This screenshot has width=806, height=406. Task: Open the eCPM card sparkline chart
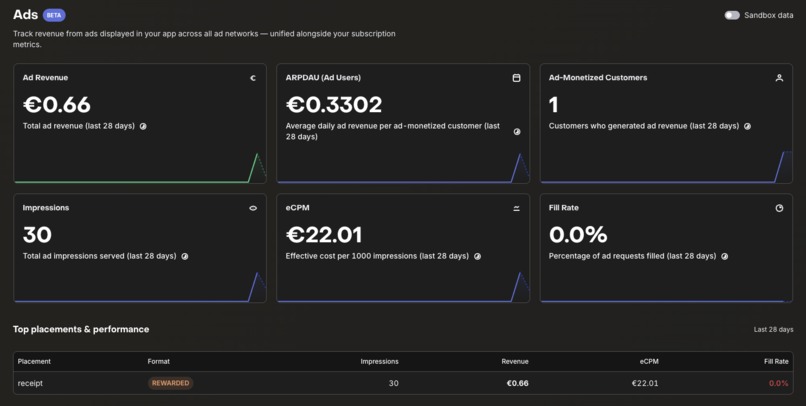coord(403,287)
